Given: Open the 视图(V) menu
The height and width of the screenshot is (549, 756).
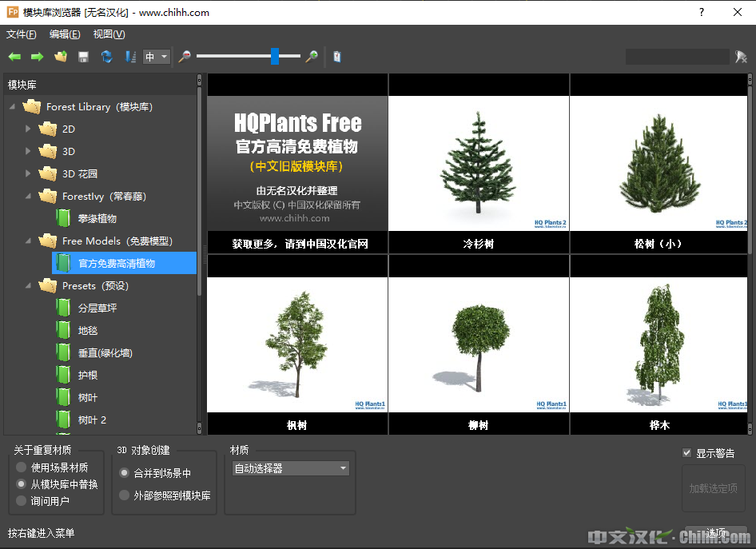Looking at the screenshot, I should point(109,34).
